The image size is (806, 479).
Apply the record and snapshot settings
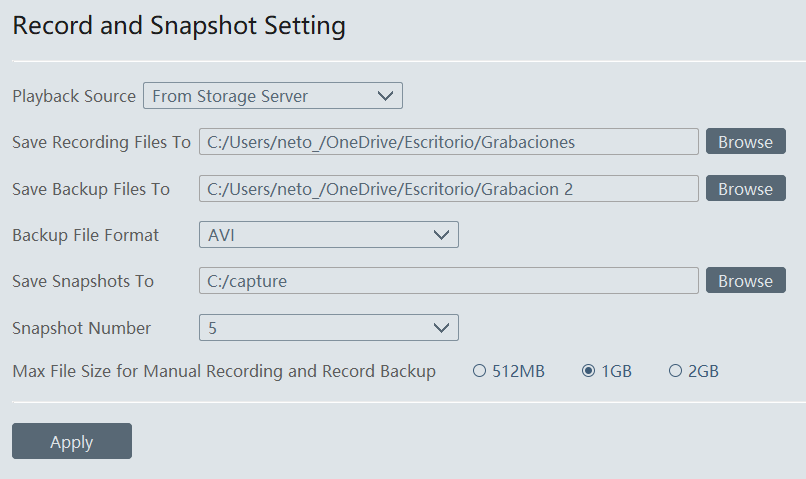click(72, 441)
